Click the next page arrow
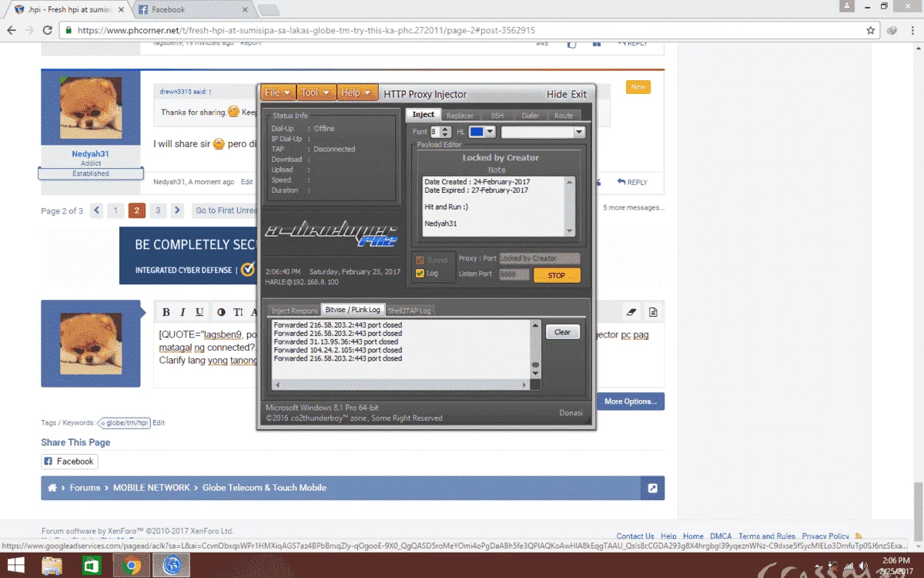Image resolution: width=924 pixels, height=578 pixels. point(177,210)
